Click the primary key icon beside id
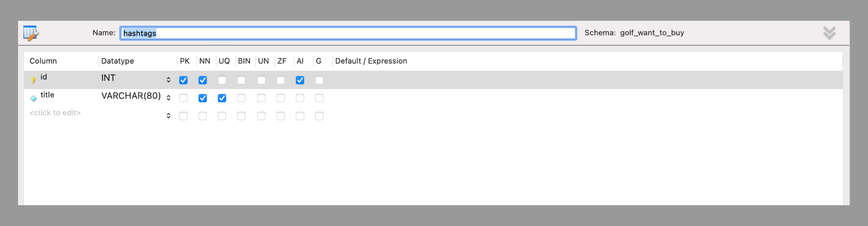 (33, 80)
